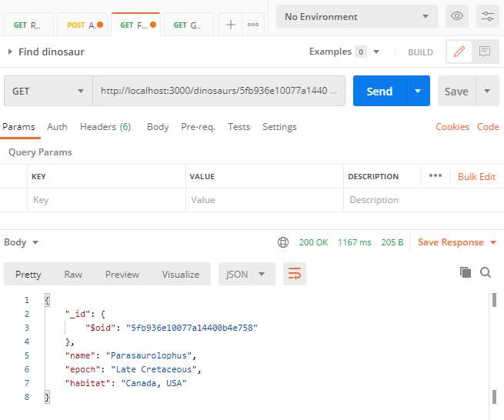504x420 pixels.
Task: Open the Cookies link
Action: point(452,127)
